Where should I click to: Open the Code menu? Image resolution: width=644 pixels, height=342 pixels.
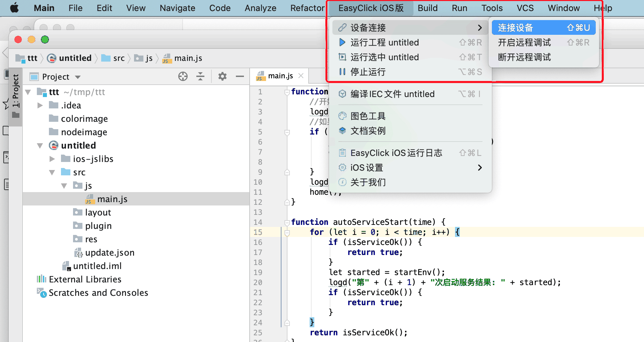click(220, 8)
